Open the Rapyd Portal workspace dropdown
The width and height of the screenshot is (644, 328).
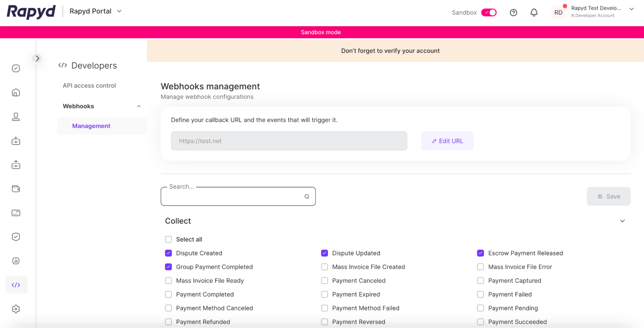[119, 11]
